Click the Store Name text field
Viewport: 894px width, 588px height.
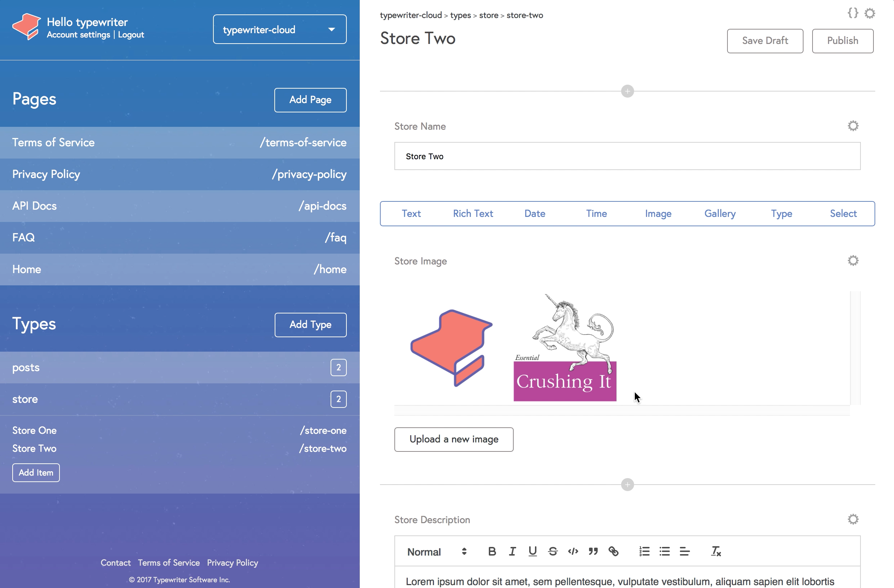click(x=627, y=156)
